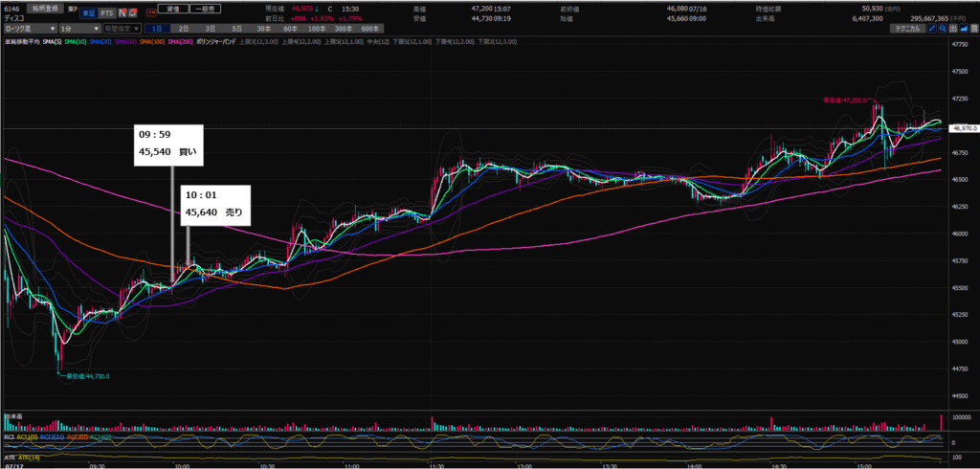Image resolution: width=980 pixels, height=469 pixels.
Task: Click the 47500 price axis label
Action: click(x=959, y=71)
